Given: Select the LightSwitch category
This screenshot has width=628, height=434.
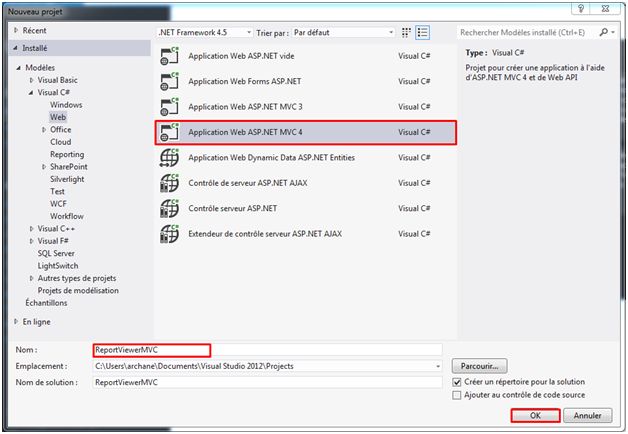Looking at the screenshot, I should (x=58, y=266).
